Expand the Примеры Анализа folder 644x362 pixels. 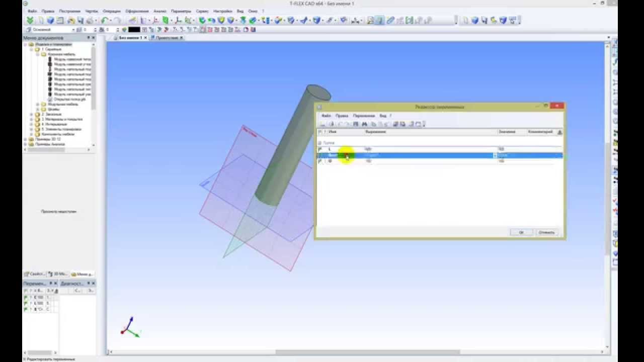[25, 144]
